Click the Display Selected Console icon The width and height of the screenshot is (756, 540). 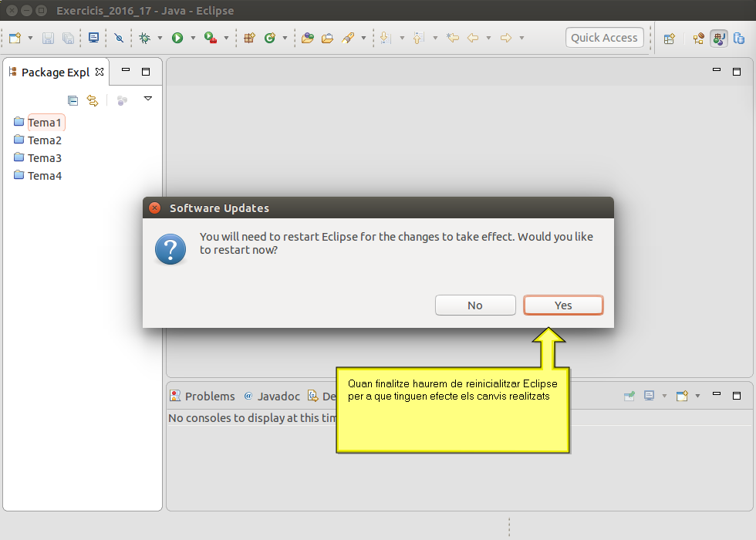pyautogui.click(x=650, y=397)
